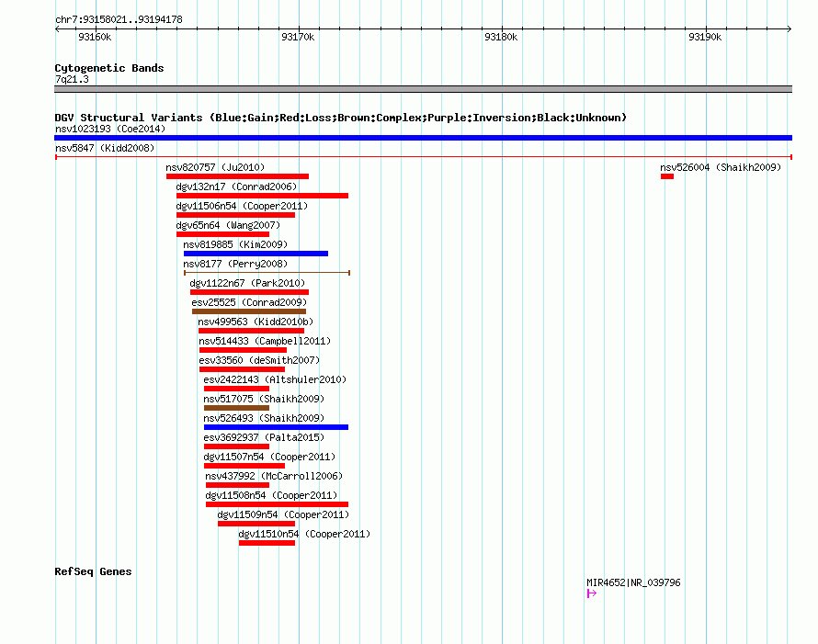Click the nsv499563 red bar
818x644 pixels.
click(252, 331)
